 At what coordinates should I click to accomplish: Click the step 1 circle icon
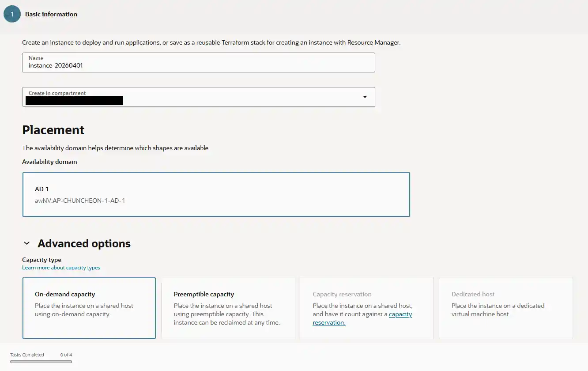point(12,14)
